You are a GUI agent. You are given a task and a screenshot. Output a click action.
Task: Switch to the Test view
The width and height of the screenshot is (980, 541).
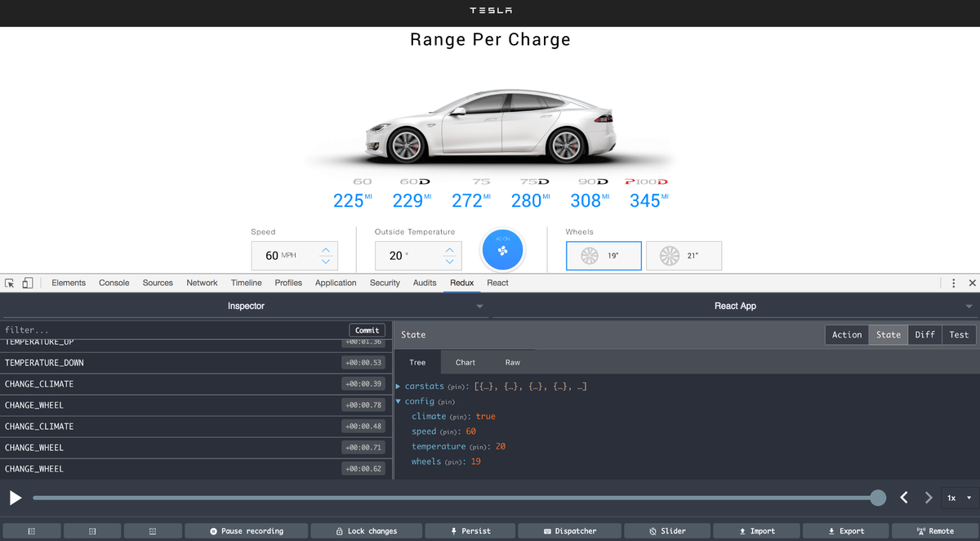[960, 334]
